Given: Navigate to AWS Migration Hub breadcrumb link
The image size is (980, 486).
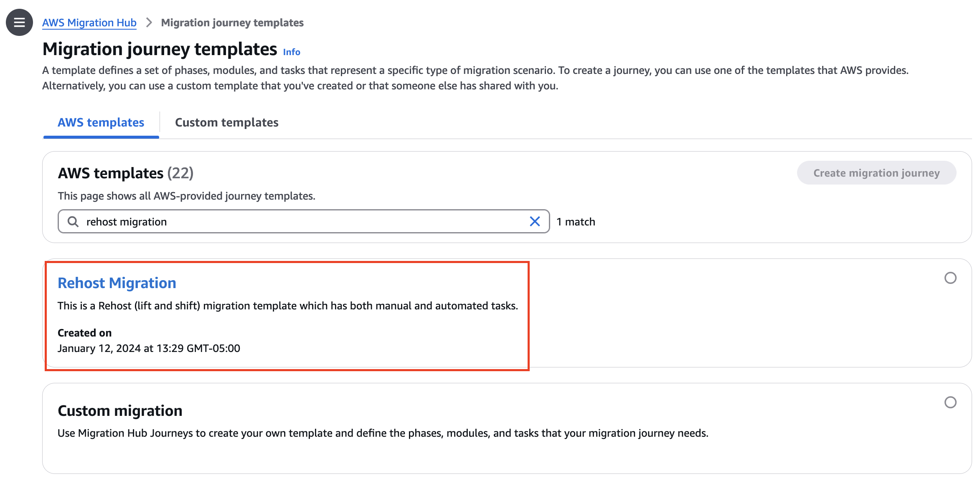Looking at the screenshot, I should tap(89, 23).
